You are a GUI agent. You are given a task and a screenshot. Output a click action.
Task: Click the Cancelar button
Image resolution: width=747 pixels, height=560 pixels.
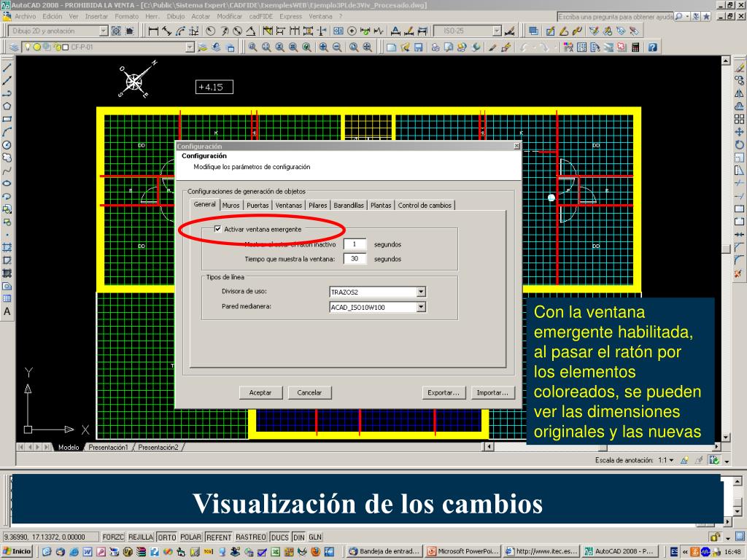tap(309, 393)
